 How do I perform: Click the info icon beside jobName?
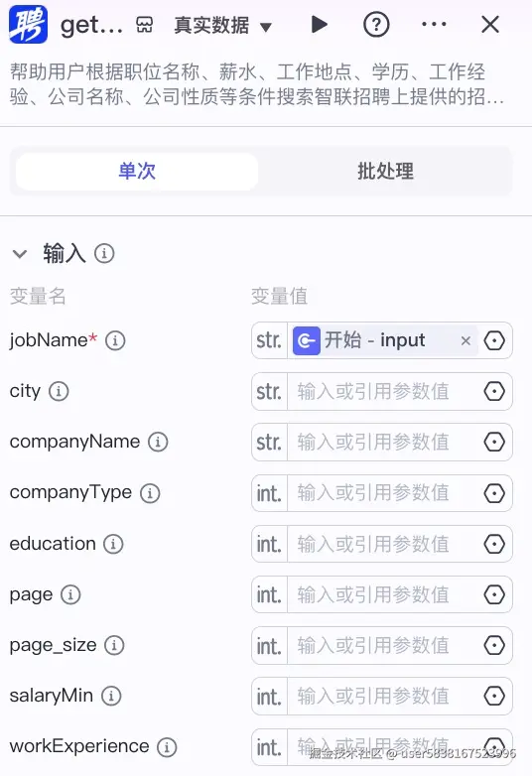(x=115, y=340)
